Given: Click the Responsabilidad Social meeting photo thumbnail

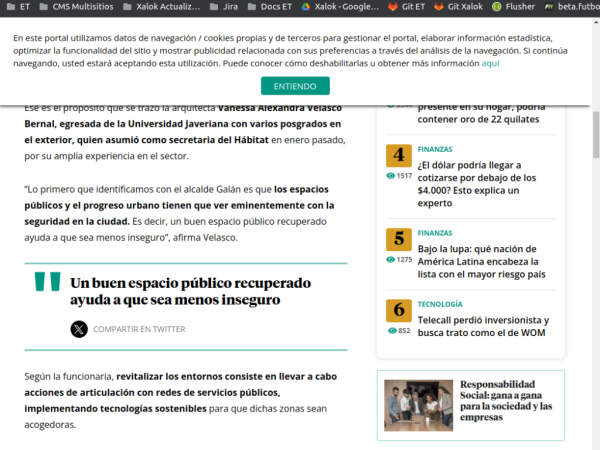Looking at the screenshot, I should click(418, 405).
